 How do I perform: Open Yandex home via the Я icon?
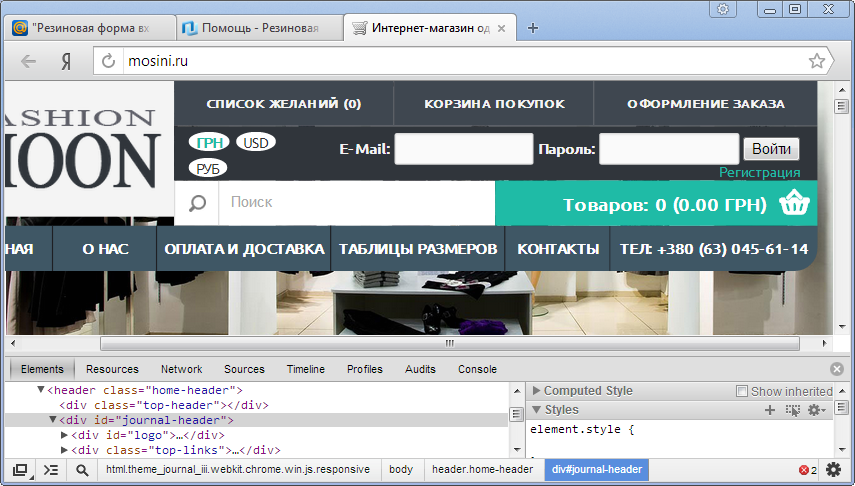click(66, 61)
